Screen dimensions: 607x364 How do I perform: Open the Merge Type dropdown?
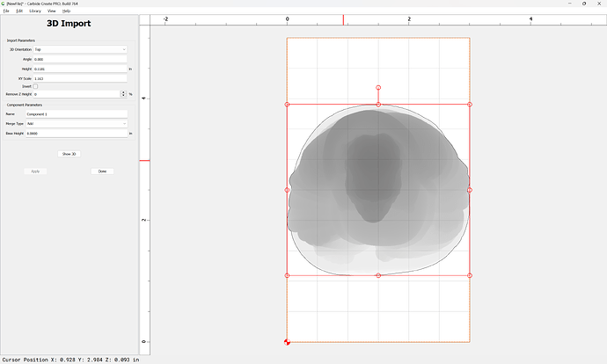[x=77, y=124]
